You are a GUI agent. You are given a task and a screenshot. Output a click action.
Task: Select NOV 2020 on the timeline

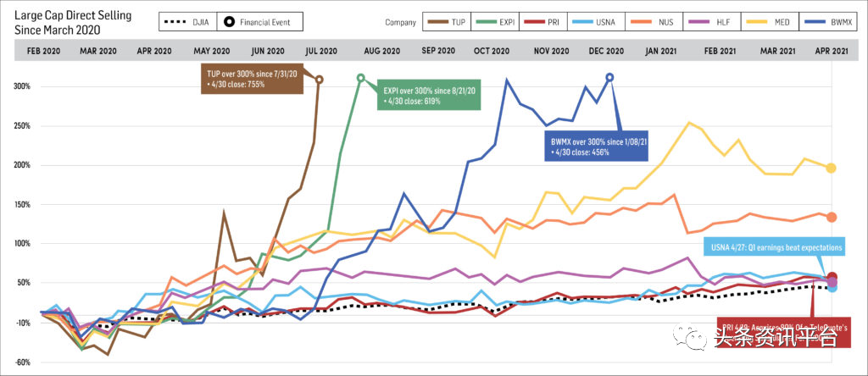tap(551, 51)
